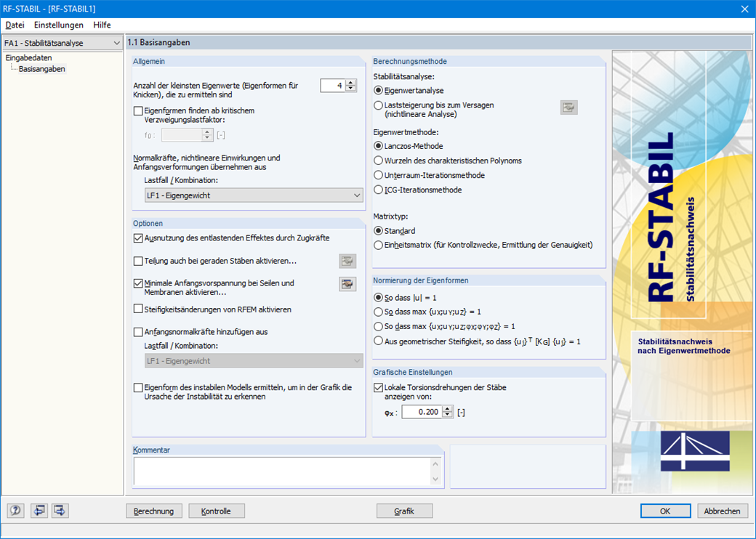Choose Lanczos-Methode eigenvalue method
This screenshot has width=756, height=539.
tap(379, 146)
